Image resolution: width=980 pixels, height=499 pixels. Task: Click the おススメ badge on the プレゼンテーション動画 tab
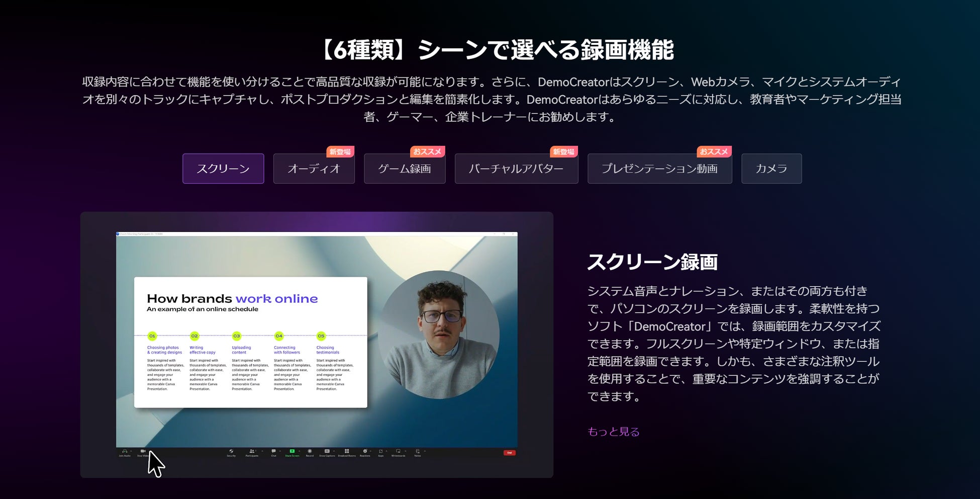click(714, 152)
